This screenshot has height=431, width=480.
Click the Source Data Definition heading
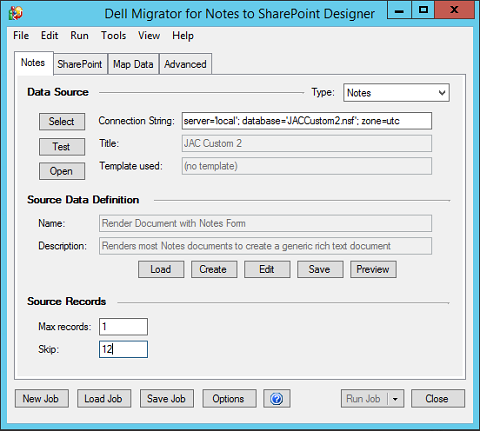pos(83,200)
